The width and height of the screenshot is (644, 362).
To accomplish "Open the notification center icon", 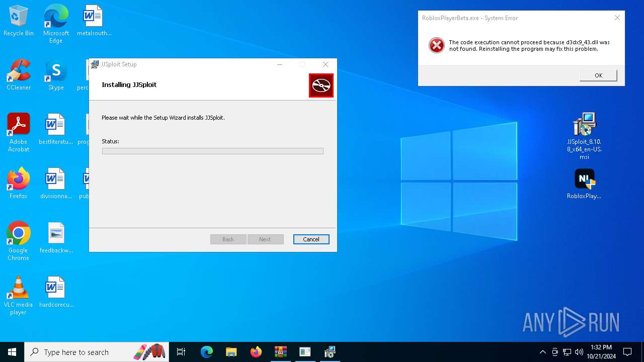I will pyautogui.click(x=627, y=352).
